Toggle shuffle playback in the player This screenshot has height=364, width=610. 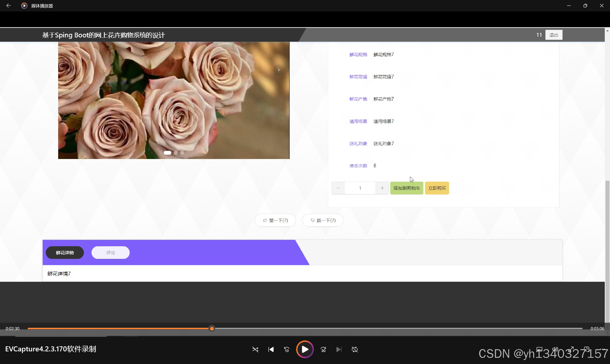click(255, 349)
